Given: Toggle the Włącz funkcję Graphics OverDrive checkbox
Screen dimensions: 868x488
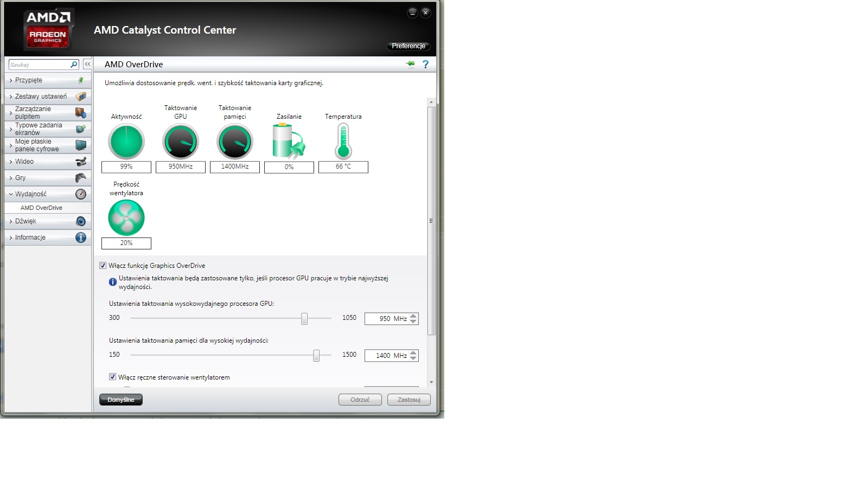Looking at the screenshot, I should coord(103,266).
